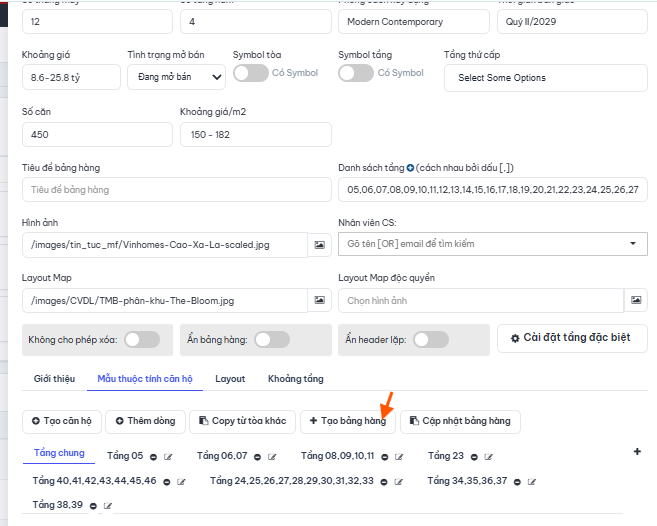The image size is (657, 526).
Task: Edit Tầng 34,35,36,37 with pencil icon
Action: [x=532, y=482]
